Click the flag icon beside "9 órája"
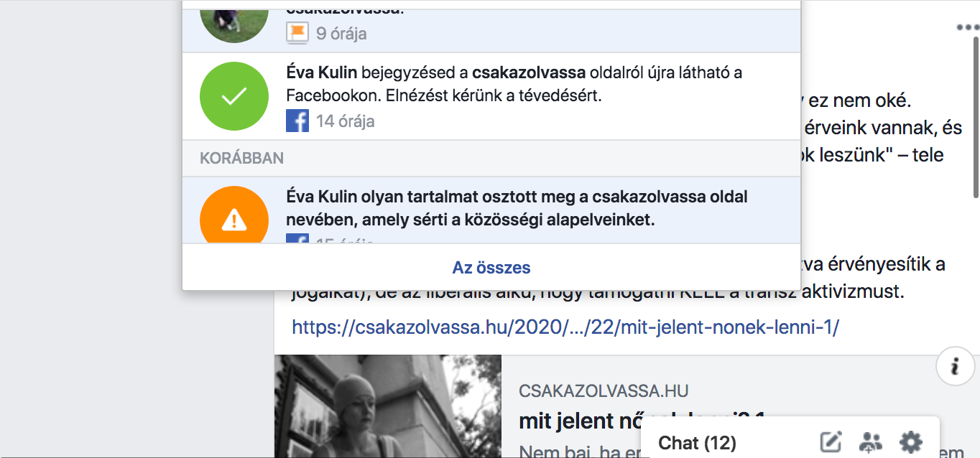Viewport: 980px width, 458px height. click(297, 33)
